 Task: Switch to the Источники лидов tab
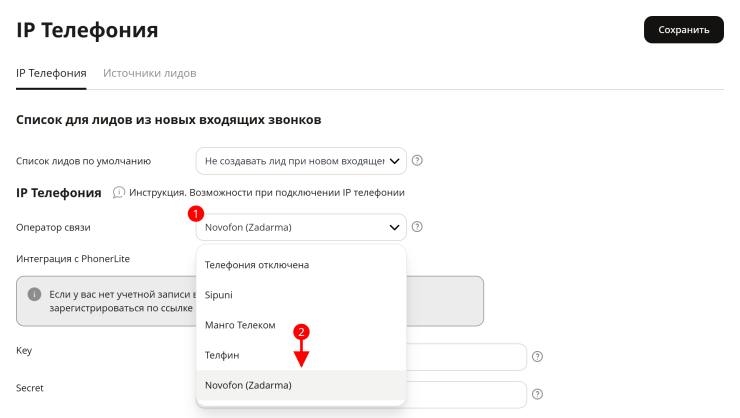[150, 74]
